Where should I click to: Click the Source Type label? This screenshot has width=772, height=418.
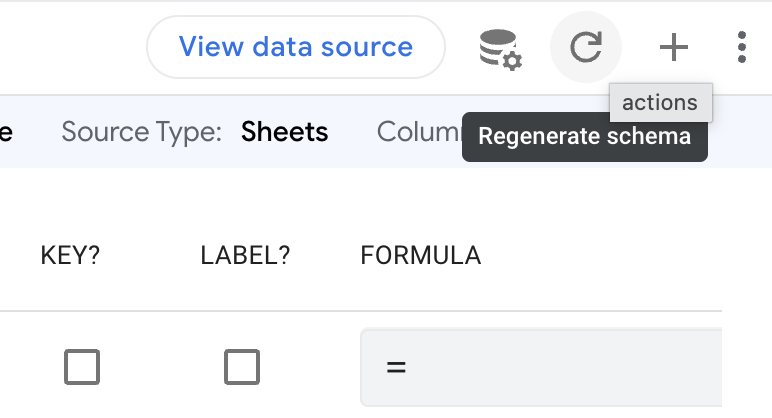coord(141,132)
